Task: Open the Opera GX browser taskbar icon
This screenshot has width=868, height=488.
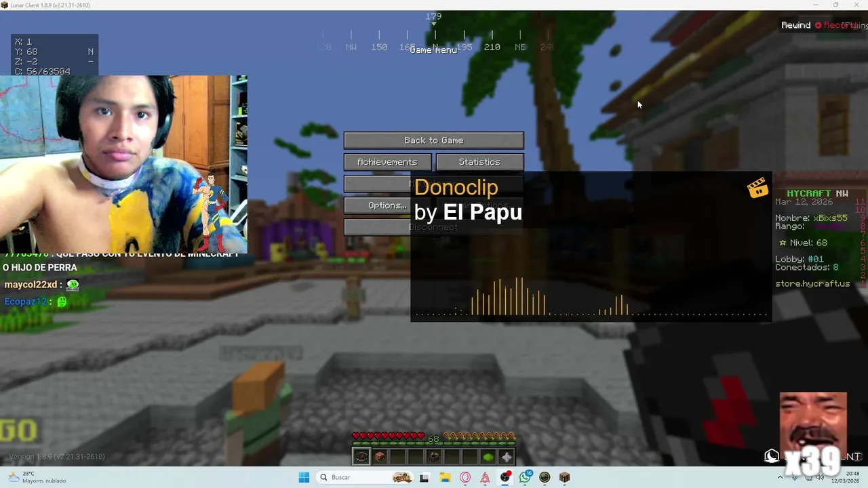Action: click(465, 477)
